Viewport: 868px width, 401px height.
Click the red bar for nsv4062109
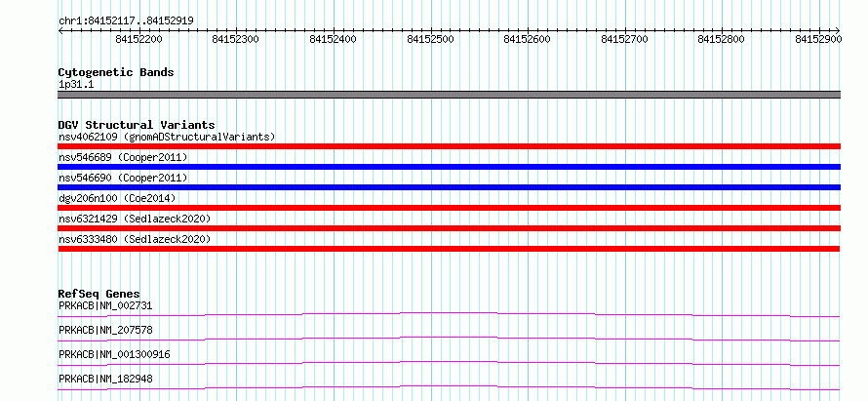(x=449, y=146)
